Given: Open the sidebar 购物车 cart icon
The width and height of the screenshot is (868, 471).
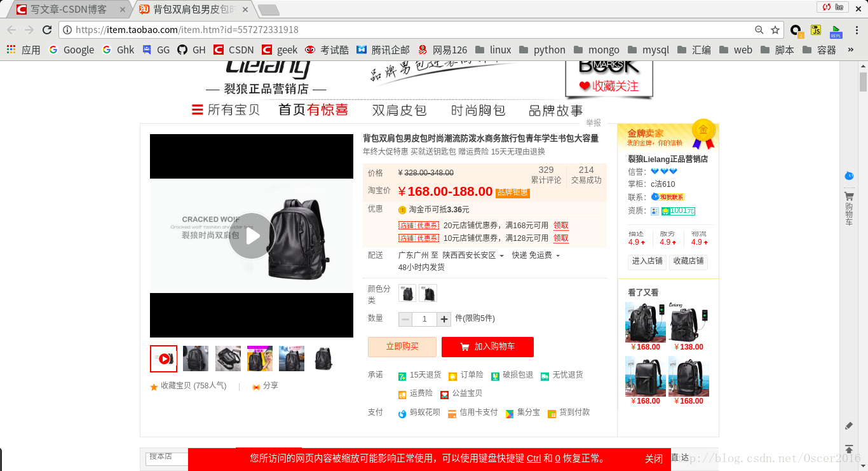Looking at the screenshot, I should 849,198.
